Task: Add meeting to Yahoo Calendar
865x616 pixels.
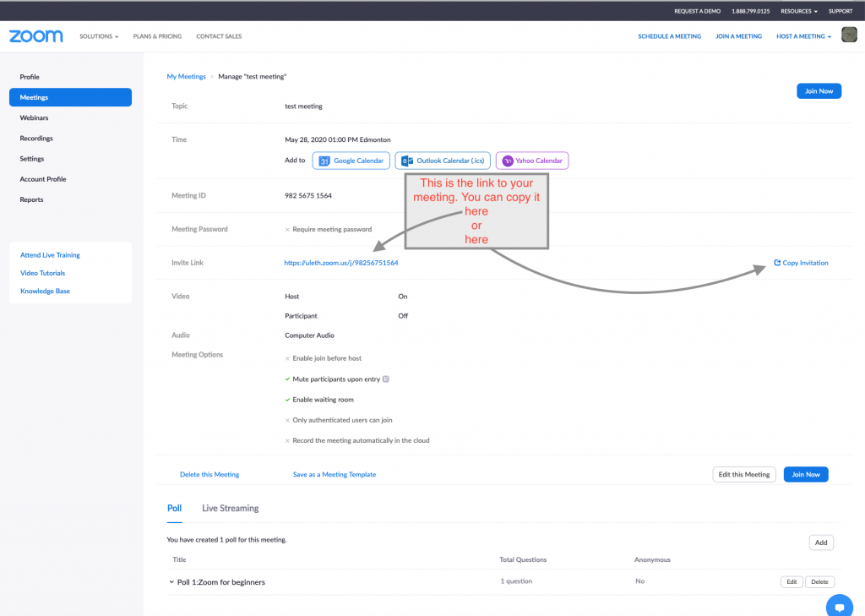Action: pos(532,161)
